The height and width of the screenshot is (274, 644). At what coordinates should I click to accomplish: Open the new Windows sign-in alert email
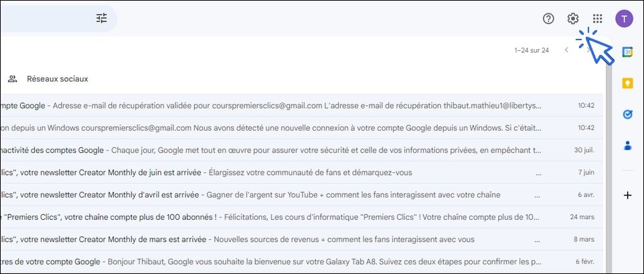tap(301, 128)
